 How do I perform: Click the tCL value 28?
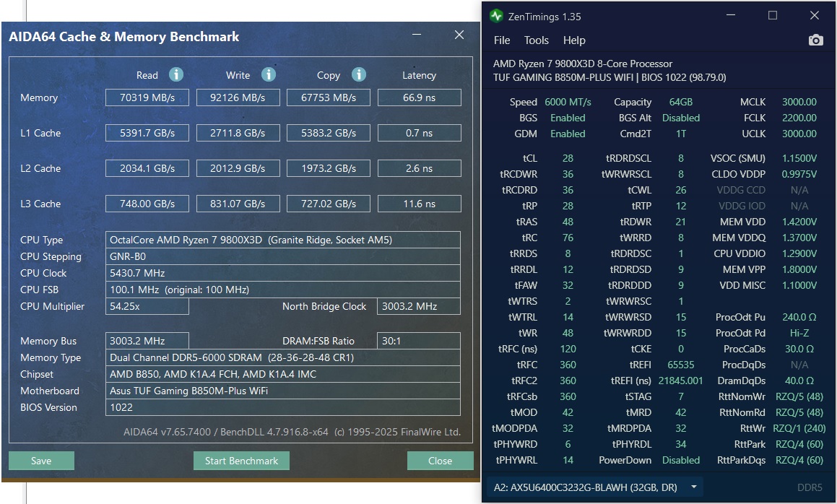coord(568,158)
